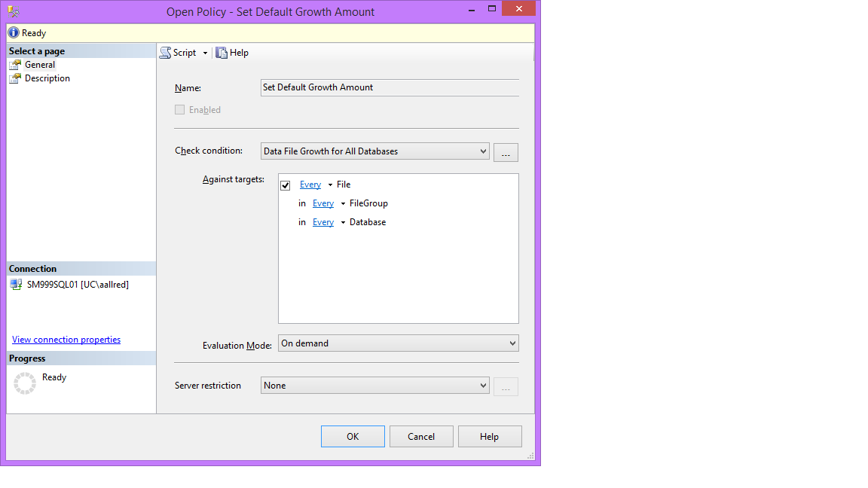
Task: Click the progress spinner icon
Action: click(25, 383)
